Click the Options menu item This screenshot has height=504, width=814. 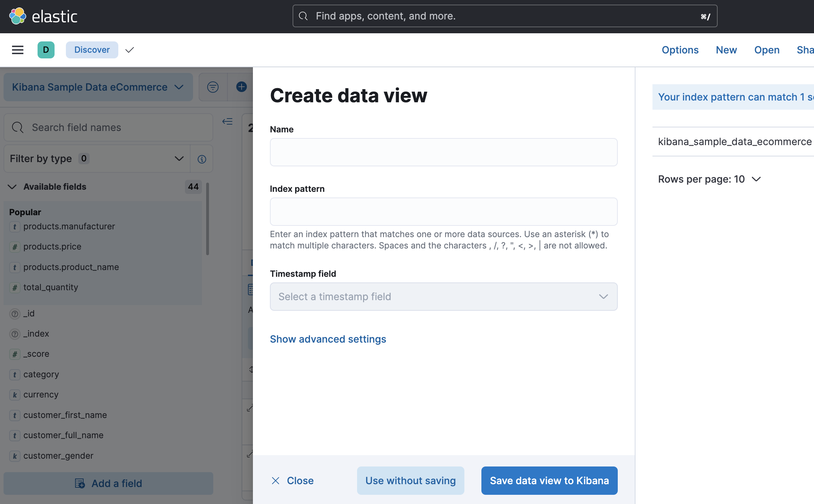click(680, 50)
